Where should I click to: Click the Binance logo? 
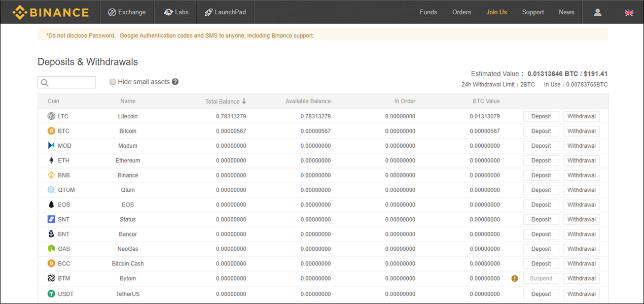click(x=51, y=12)
